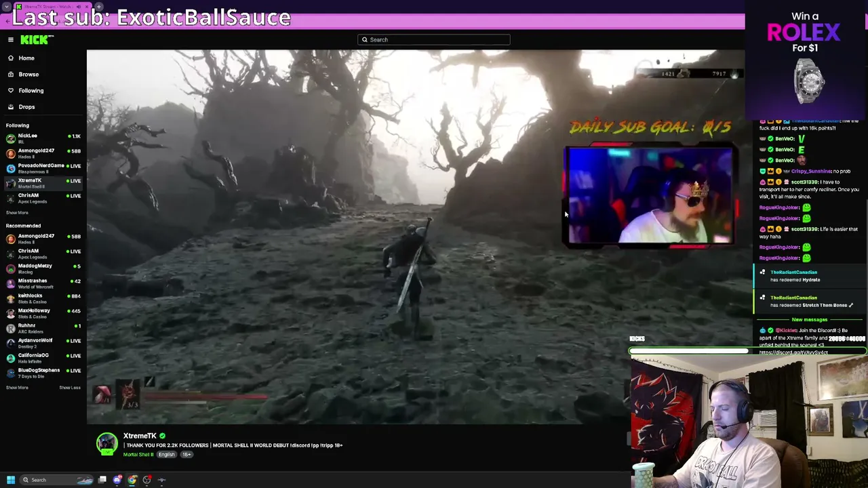Open keithlocks channel avatar

11,298
